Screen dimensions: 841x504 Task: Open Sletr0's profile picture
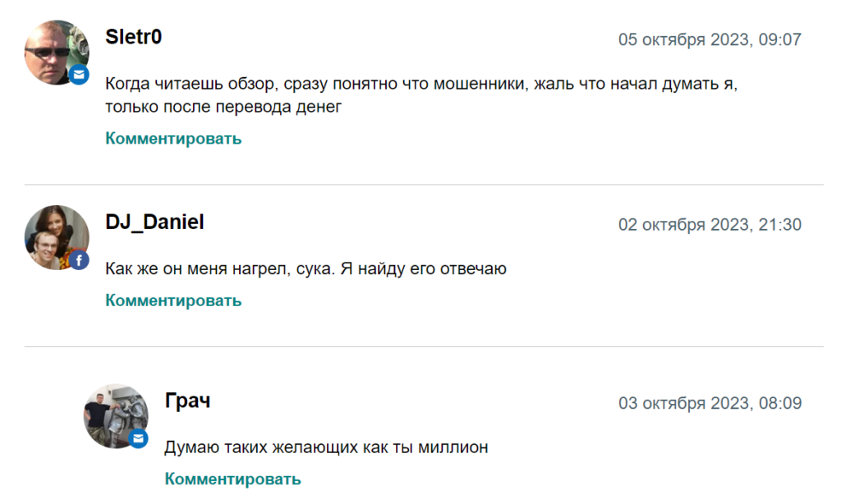click(x=57, y=53)
